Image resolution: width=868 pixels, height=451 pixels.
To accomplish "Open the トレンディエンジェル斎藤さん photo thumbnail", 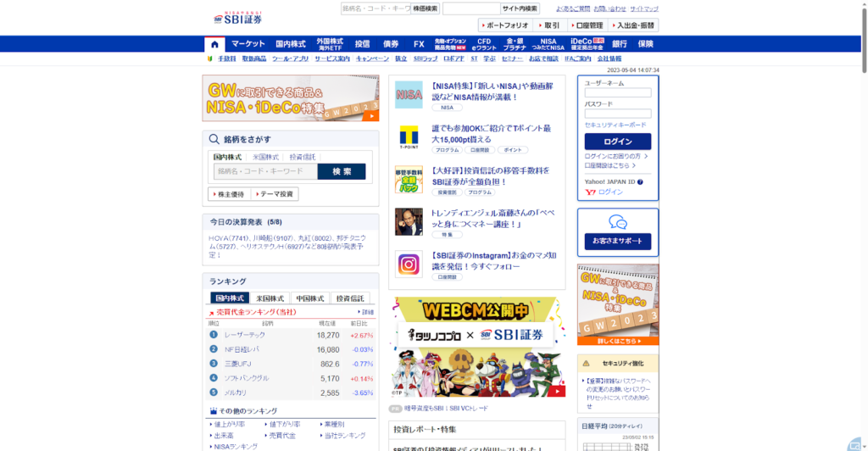I will (x=409, y=222).
